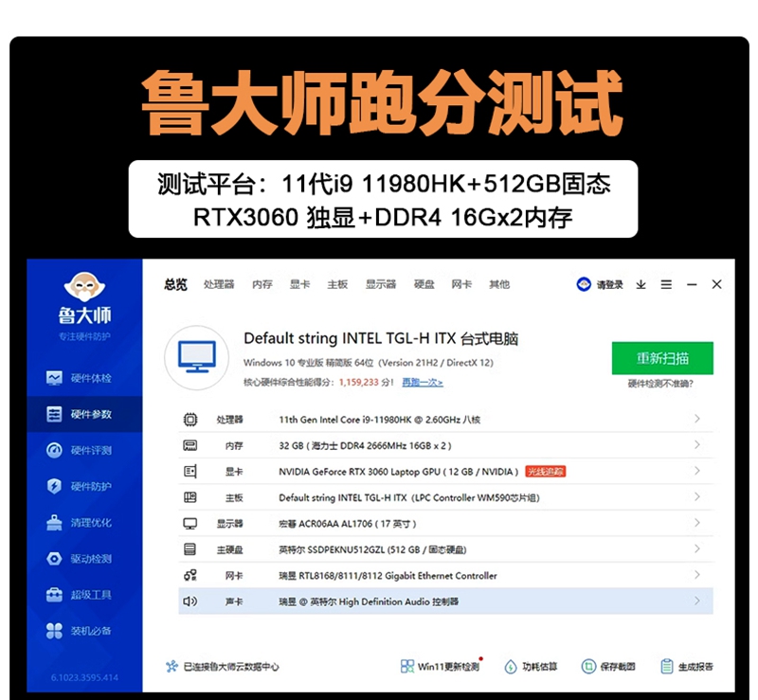This screenshot has width=758, height=700.
Task: Click the download arrow icon in title bar
Action: [641, 285]
